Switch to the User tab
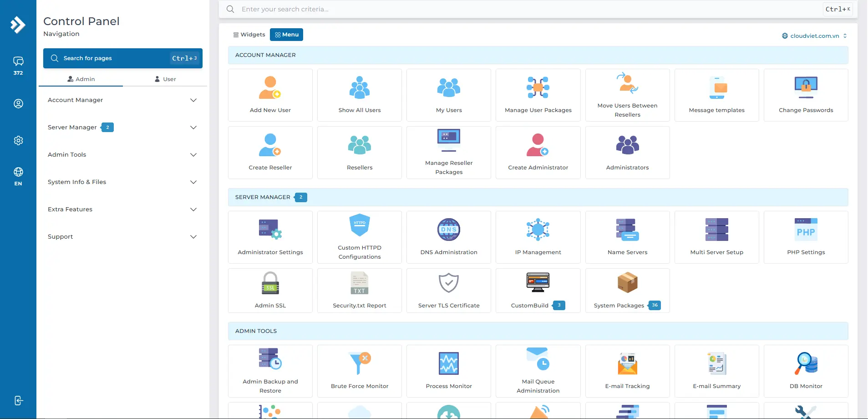 tap(164, 79)
